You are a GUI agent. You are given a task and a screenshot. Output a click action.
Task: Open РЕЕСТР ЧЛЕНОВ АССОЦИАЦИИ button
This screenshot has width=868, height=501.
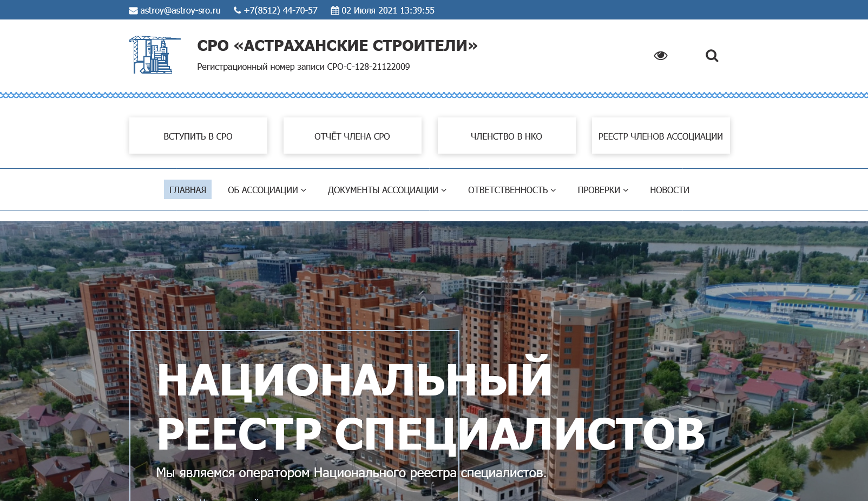click(x=660, y=136)
